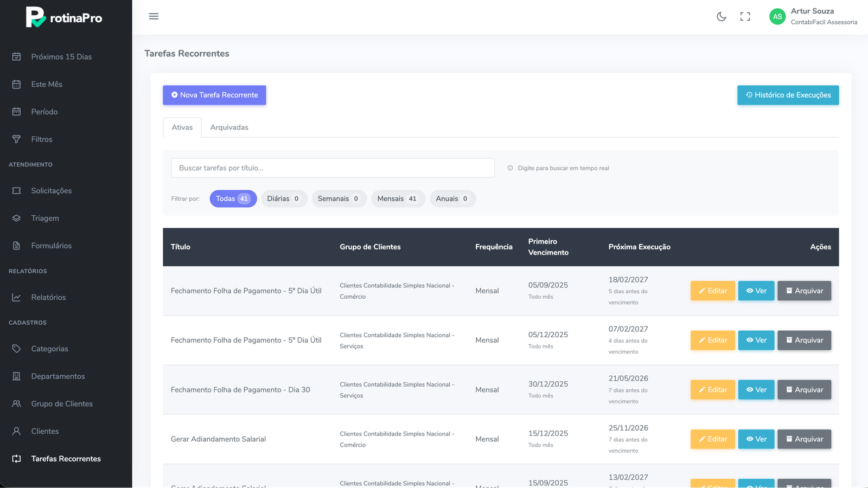Select the Diárias filter chip
Screen dimensions: 868x488
pyautogui.click(x=284, y=198)
